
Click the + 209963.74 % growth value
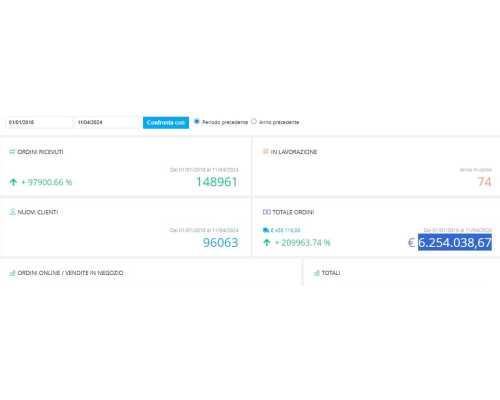303,243
